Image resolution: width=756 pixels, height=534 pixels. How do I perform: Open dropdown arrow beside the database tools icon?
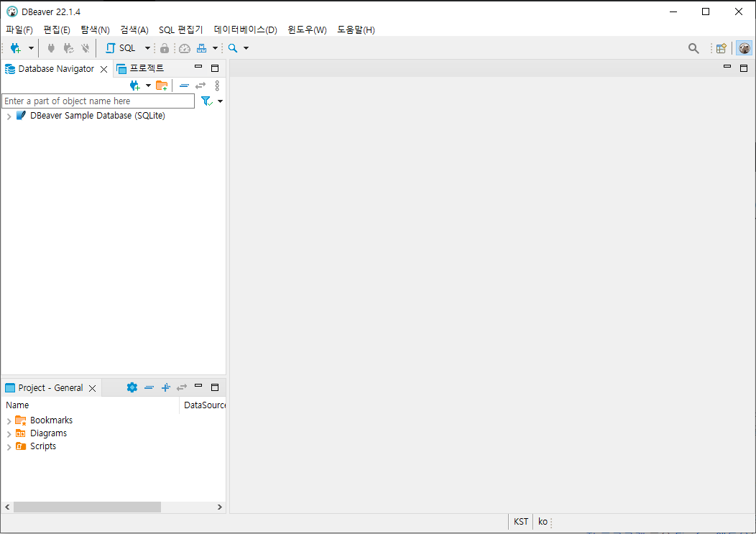pyautogui.click(x=215, y=48)
